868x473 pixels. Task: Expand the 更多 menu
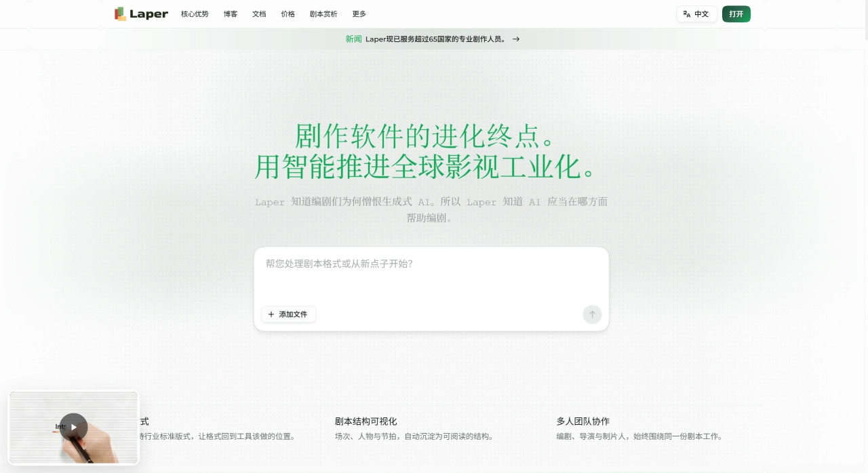coord(359,14)
